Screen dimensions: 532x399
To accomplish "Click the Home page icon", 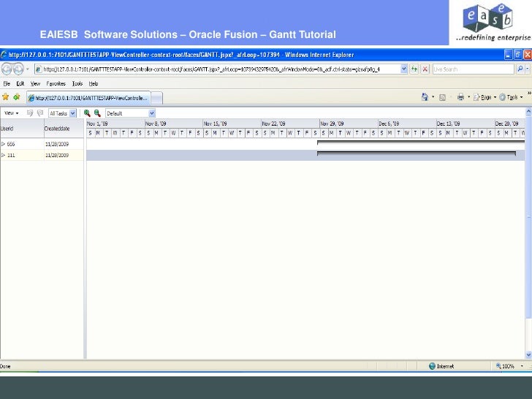I will [x=425, y=97].
